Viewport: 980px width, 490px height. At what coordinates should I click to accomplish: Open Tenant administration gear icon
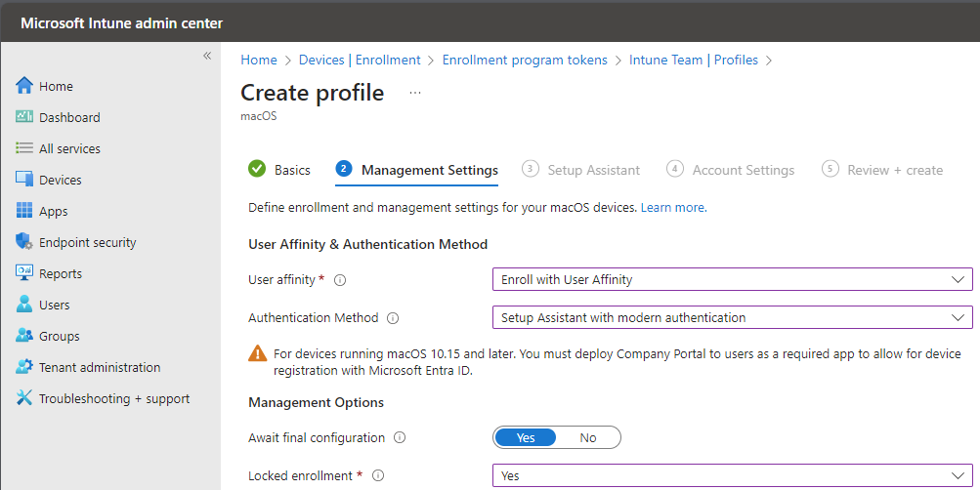click(24, 366)
